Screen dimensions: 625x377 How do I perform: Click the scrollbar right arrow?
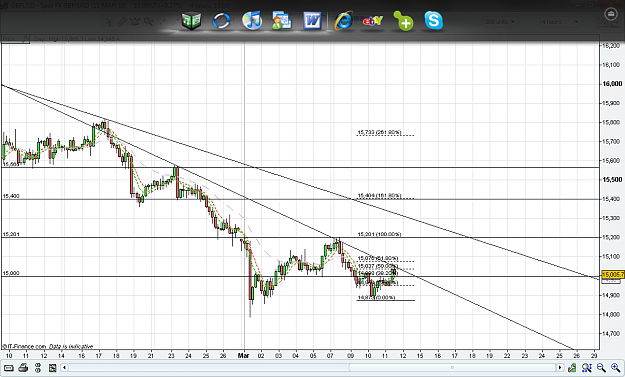point(560,367)
